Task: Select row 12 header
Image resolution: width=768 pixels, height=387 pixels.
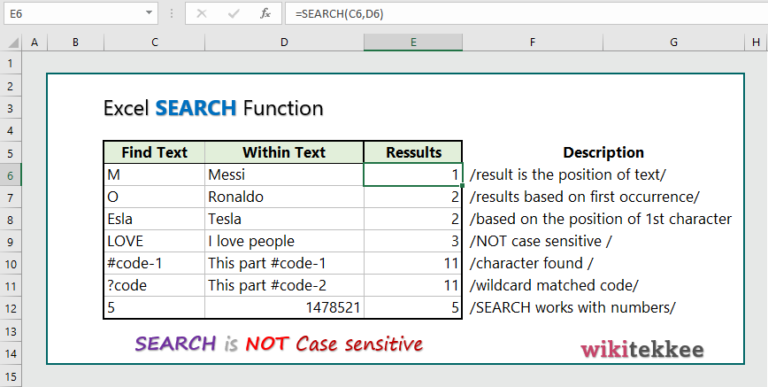Action: point(11,309)
